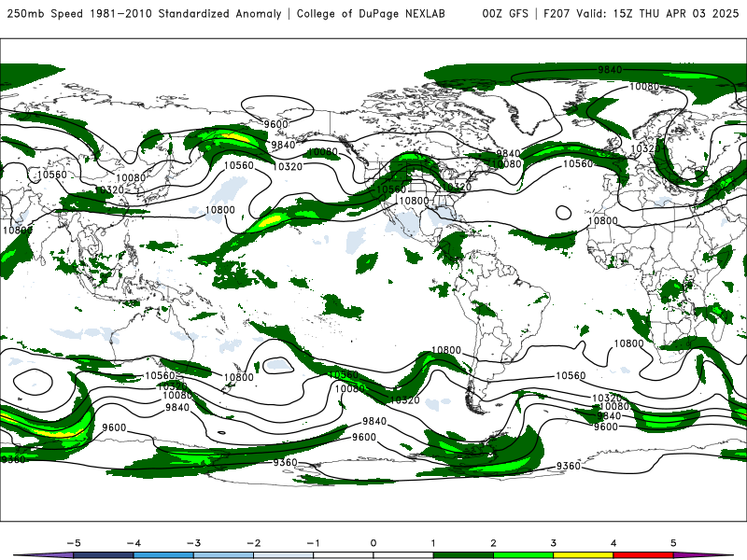Click the '10800' contour label off West Africa's northwest coast

click(602, 221)
